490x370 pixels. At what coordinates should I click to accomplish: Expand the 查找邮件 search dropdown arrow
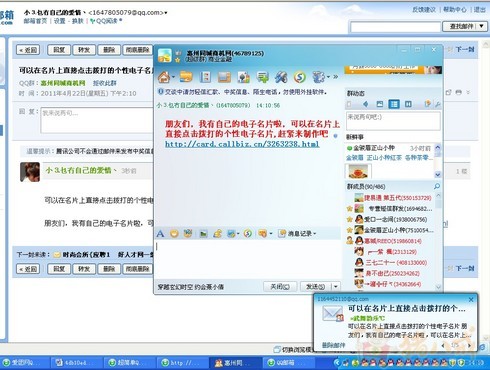481,26
